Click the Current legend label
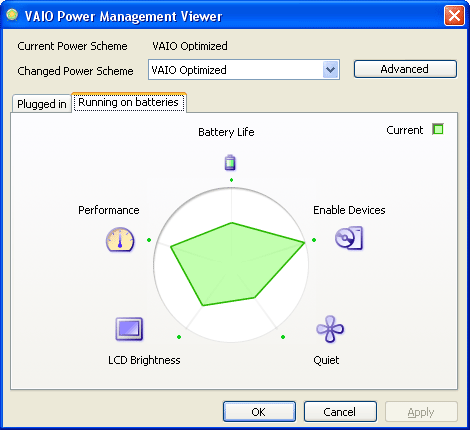 405,130
